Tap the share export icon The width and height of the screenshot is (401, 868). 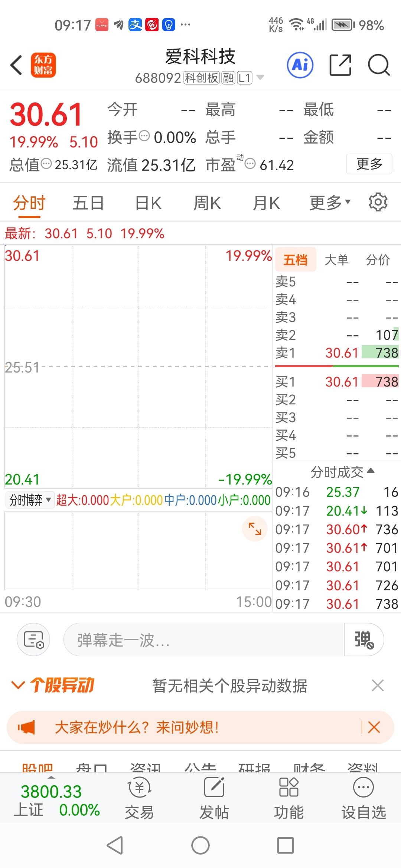click(x=340, y=65)
